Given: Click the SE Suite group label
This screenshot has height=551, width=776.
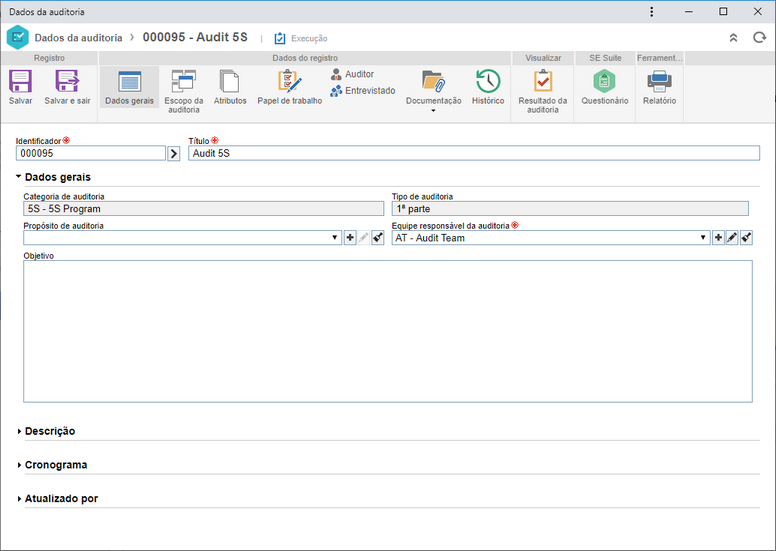Looking at the screenshot, I should 605,58.
